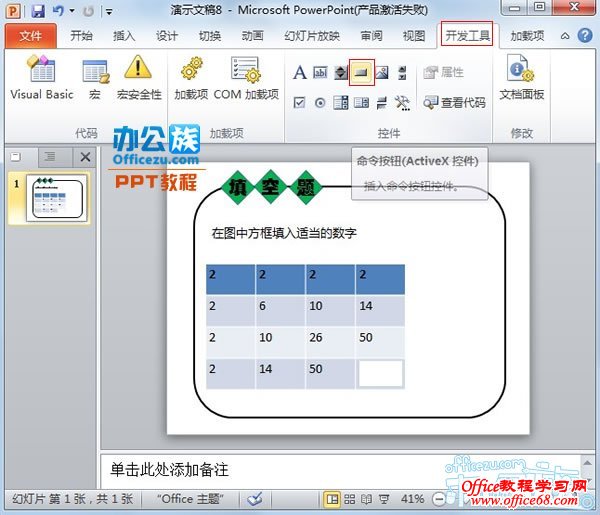600x515 pixels.
Task: Insert a Scroll Bar control
Action: 402,72
